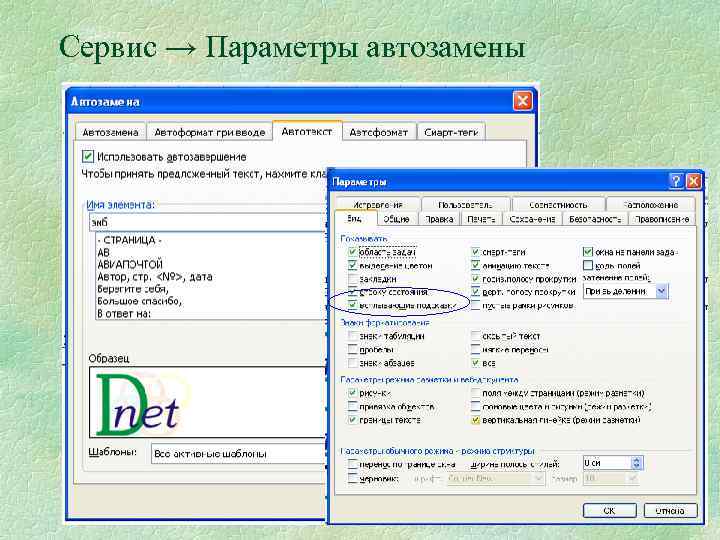Open the Безопасность tab

pos(595,219)
